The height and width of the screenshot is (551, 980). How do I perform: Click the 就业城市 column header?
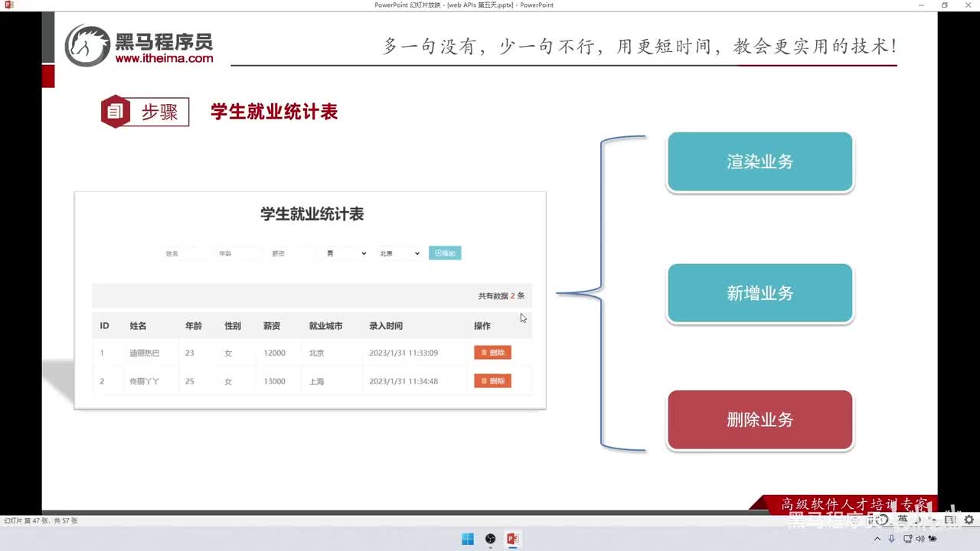tap(325, 326)
